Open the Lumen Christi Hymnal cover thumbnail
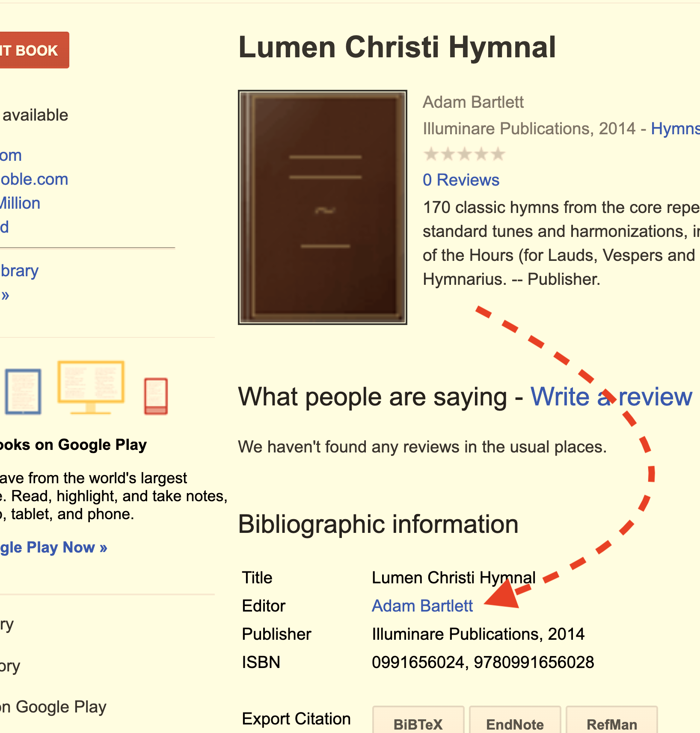Viewport: 700px width, 733px height. pyautogui.click(x=323, y=207)
